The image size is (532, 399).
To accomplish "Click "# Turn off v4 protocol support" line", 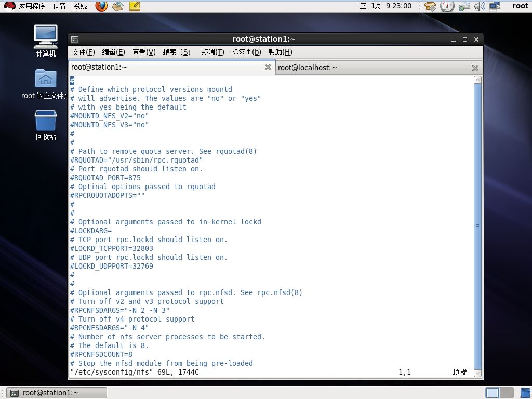I will click(132, 319).
